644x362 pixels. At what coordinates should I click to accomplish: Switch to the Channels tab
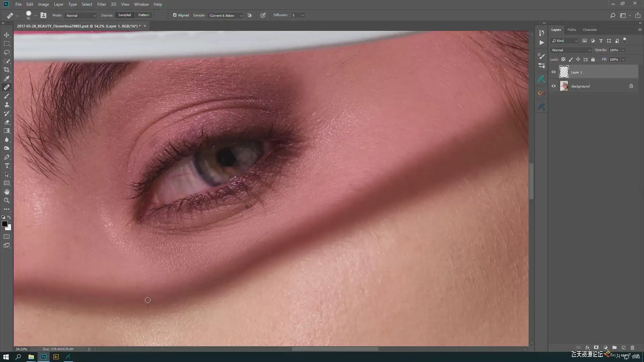pyautogui.click(x=589, y=30)
